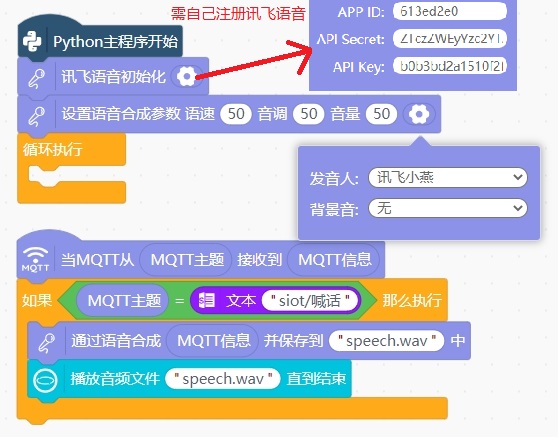Click microphone icon on 通过语音合成 block
Viewport: 558px width, 437px height.
[47, 342]
